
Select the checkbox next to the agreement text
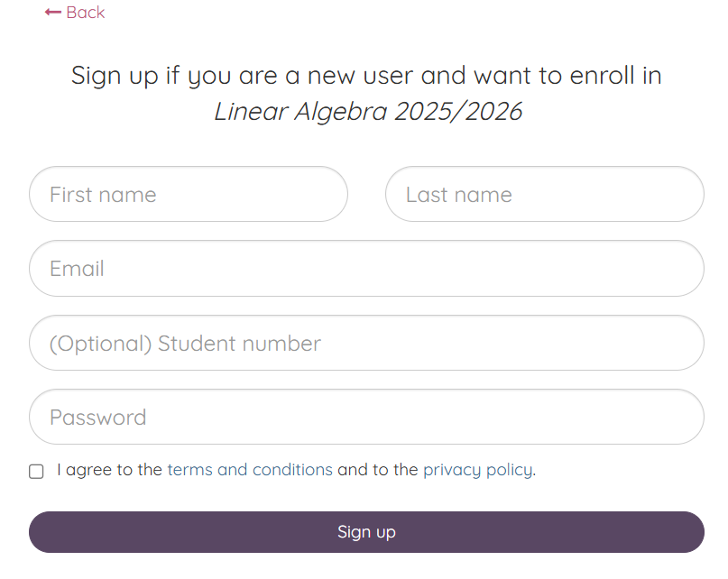[36, 471]
